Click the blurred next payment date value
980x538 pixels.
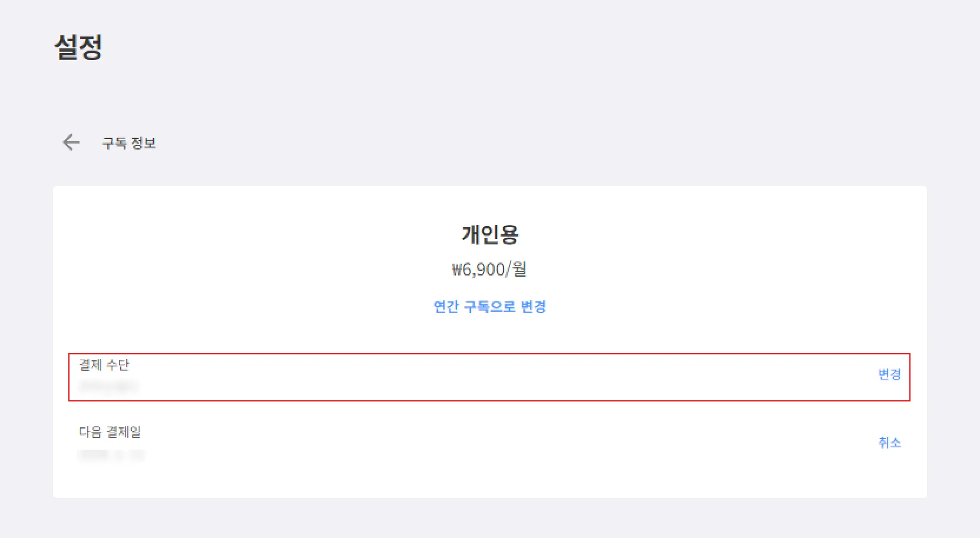(111, 455)
